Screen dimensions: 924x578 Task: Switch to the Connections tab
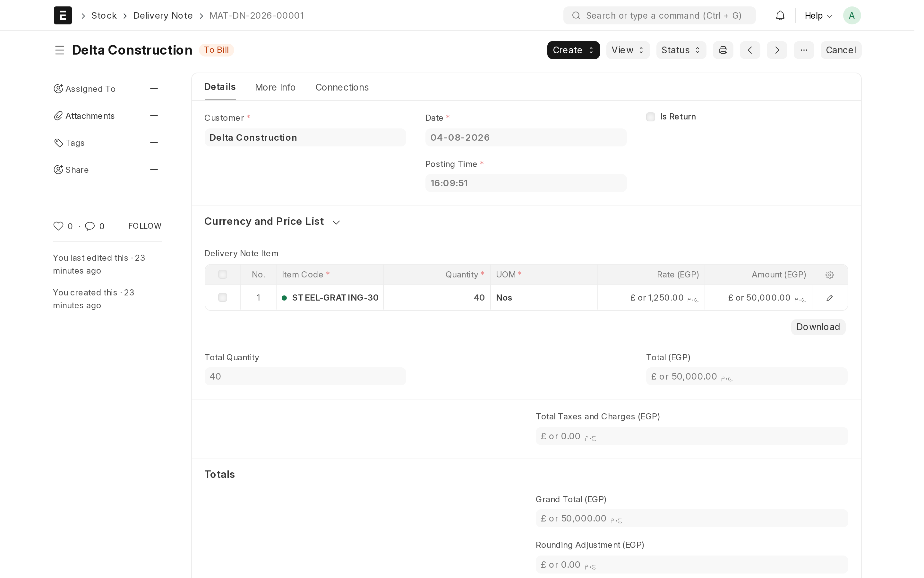click(x=342, y=87)
